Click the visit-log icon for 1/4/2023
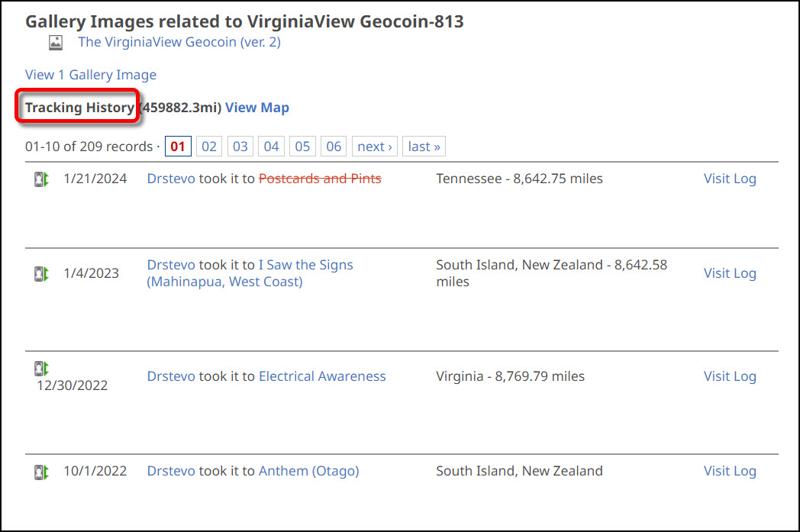 [x=41, y=274]
